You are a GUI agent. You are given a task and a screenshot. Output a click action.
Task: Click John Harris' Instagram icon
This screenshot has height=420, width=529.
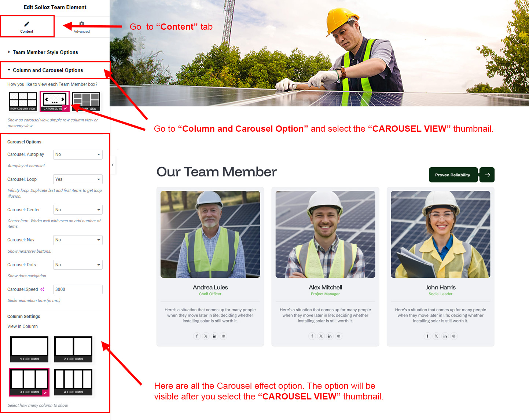tap(454, 336)
